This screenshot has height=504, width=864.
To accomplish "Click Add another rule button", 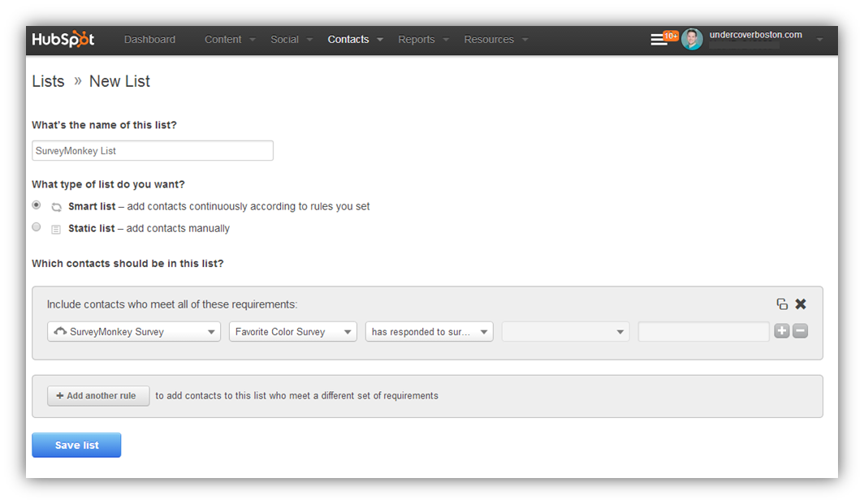I will coord(98,395).
